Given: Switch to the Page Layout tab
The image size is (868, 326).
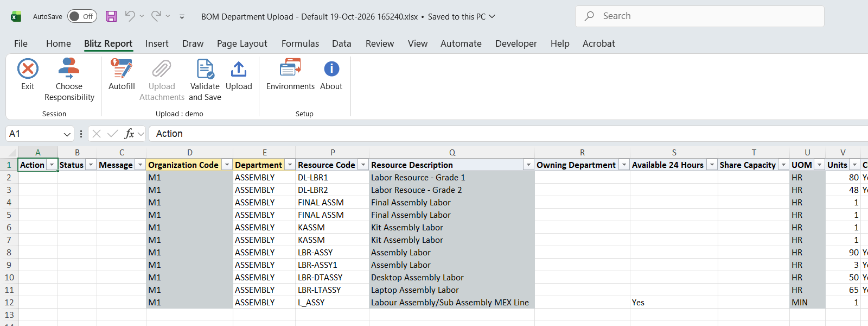Looking at the screenshot, I should pyautogui.click(x=242, y=43).
